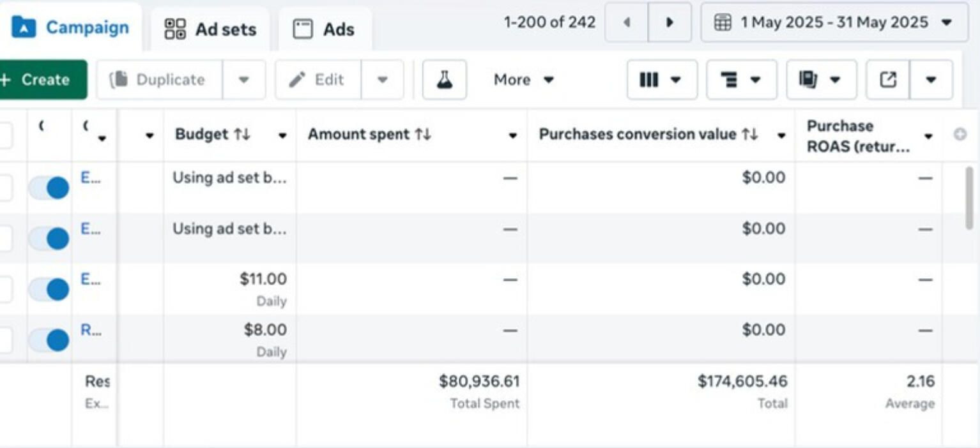Disable the $11.00 daily campaign toggle

point(49,289)
